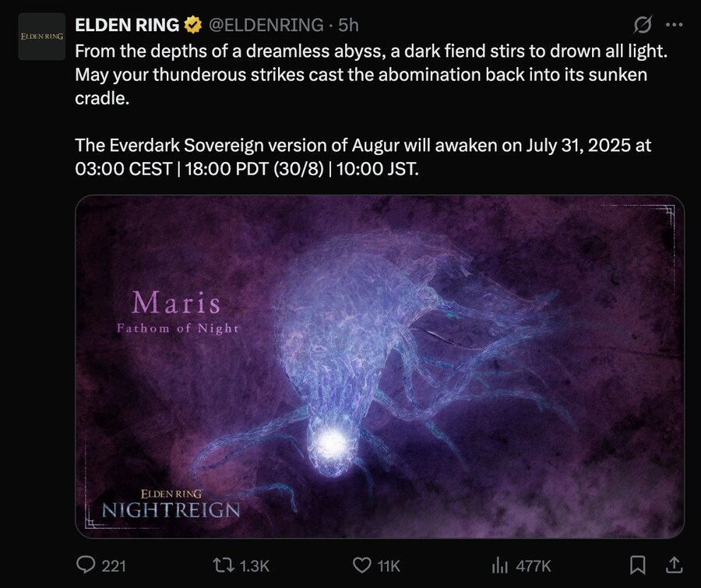Like the post with the heart icon

362,565
